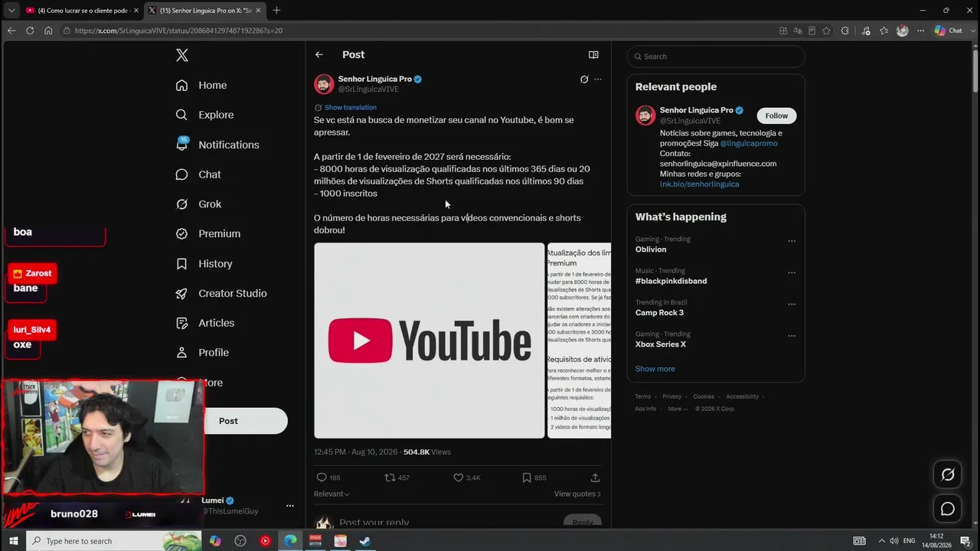This screenshot has width=980, height=551.
Task: Open the Lumei account options menu
Action: click(x=289, y=506)
